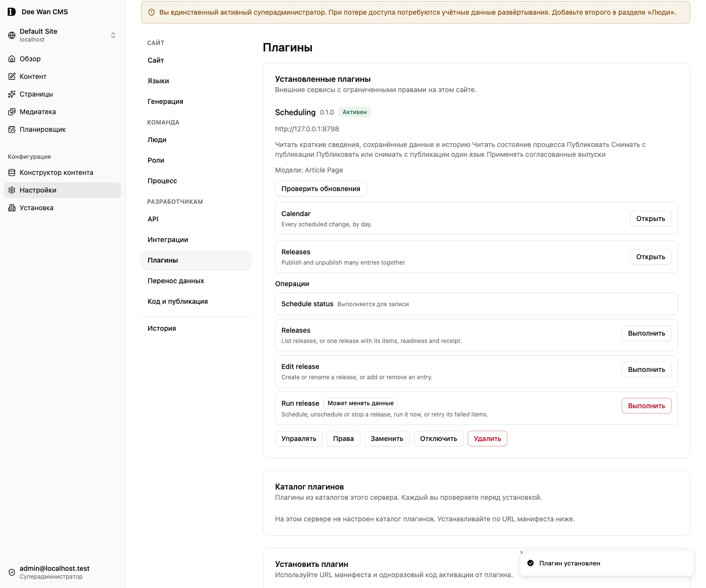Expand the Default Site switcher chevrons
This screenshot has width=706, height=588.
[113, 35]
